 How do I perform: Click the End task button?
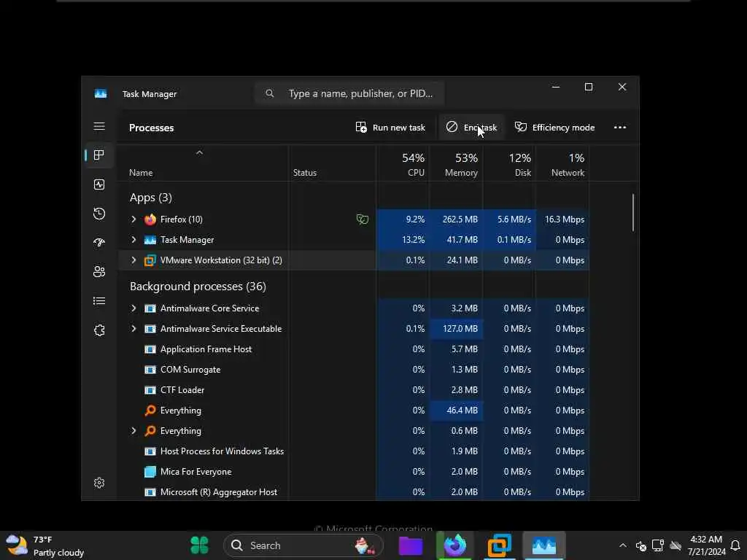coord(472,128)
